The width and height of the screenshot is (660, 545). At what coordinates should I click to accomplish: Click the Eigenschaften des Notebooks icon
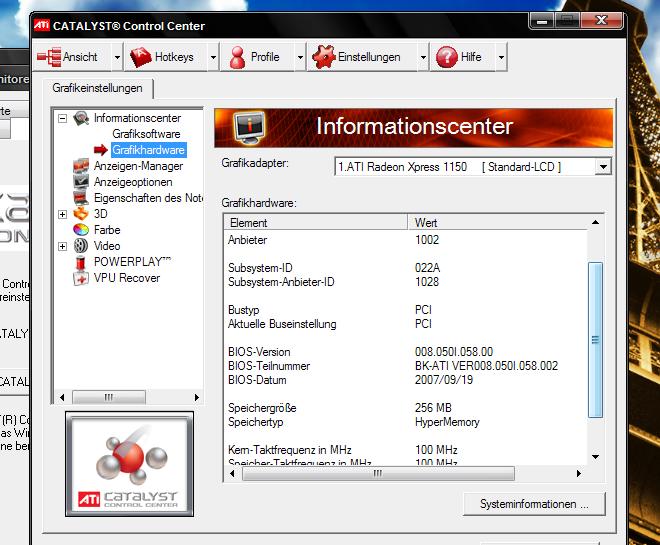81,197
